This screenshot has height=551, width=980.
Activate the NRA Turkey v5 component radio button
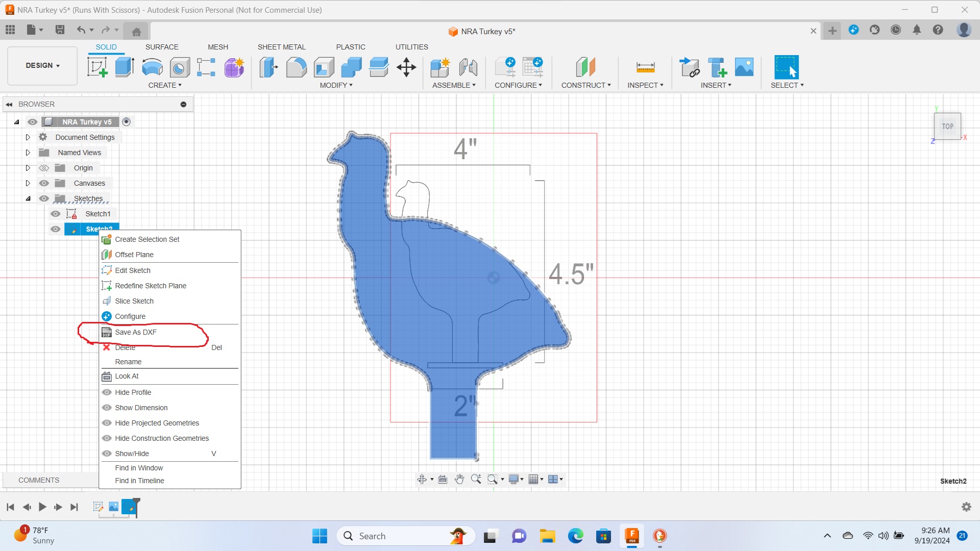[x=127, y=121]
